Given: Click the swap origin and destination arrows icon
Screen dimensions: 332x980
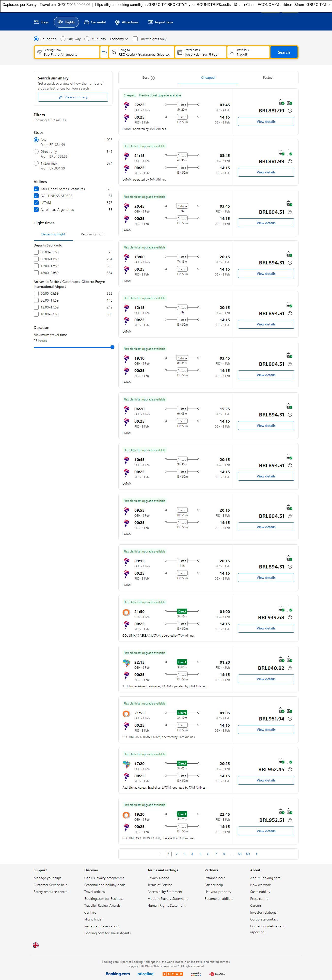Looking at the screenshot, I should click(104, 52).
